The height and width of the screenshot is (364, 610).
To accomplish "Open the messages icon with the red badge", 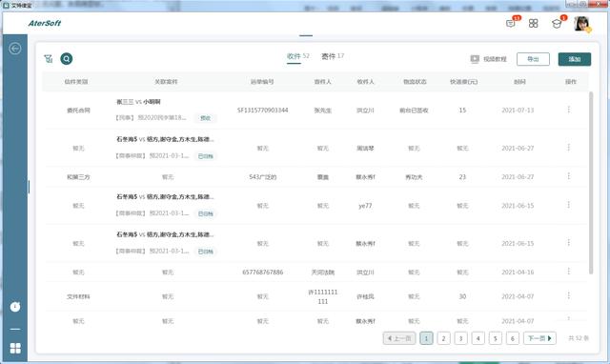I will point(511,23).
